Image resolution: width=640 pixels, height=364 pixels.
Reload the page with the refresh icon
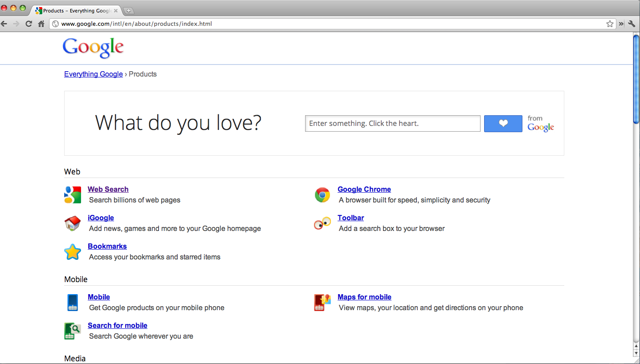(29, 24)
